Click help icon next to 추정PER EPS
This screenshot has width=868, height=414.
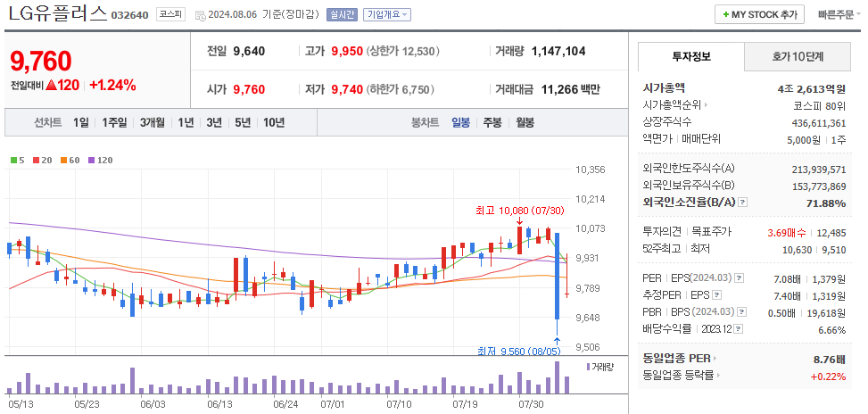(717, 295)
